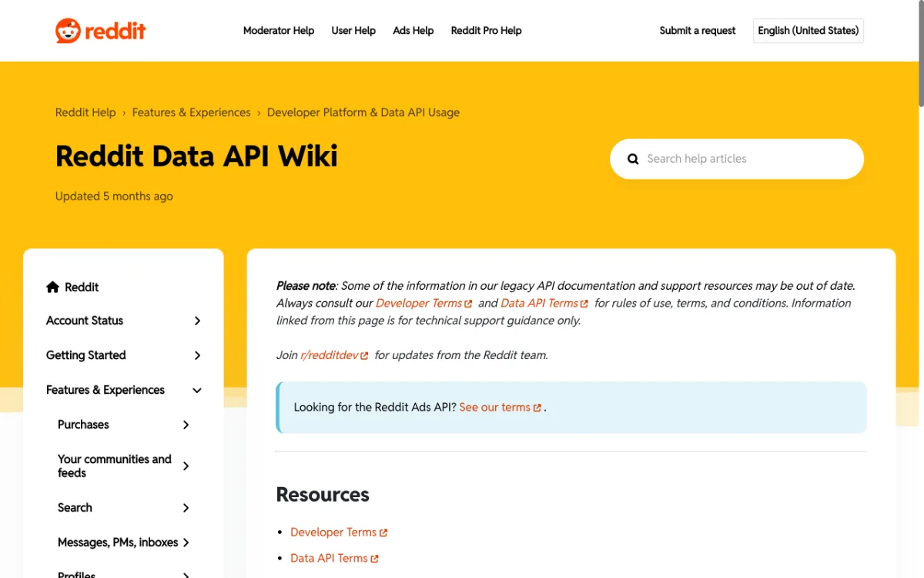Go to Features & Experiences breadcrumb
The image size is (924, 578).
[192, 113]
